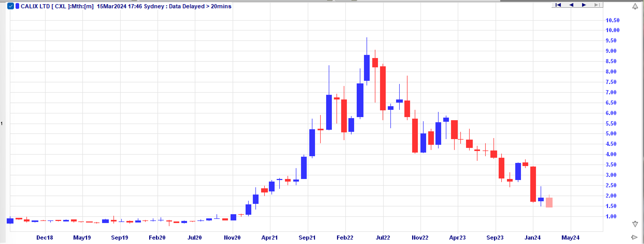Click the Feb20 date axis label
644x244 pixels.
[x=157, y=238]
